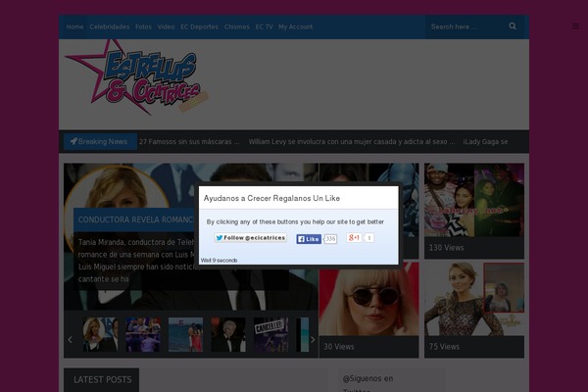Viewport: 588px width, 392px height.
Task: Click the Twitter Follow @ecicatrices button
Action: click(251, 238)
